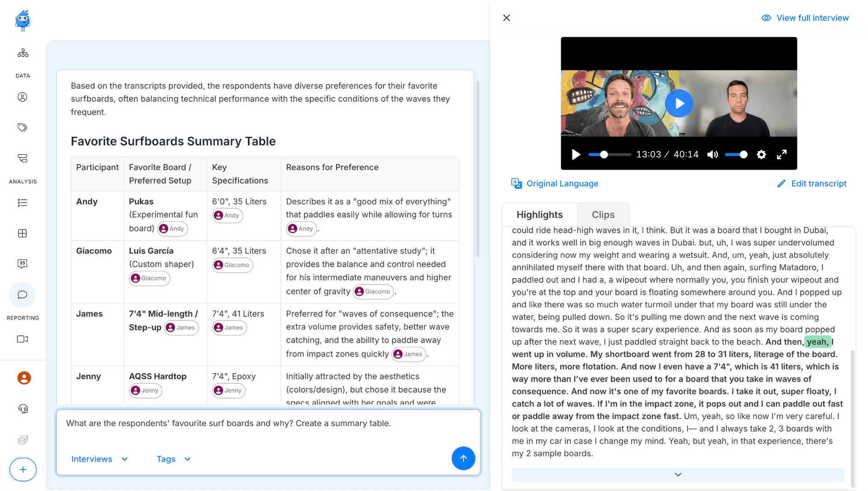Click Giacomo citation chip under 6'4", 35 Liters
Screen dimensions: 868x491
pos(232,265)
